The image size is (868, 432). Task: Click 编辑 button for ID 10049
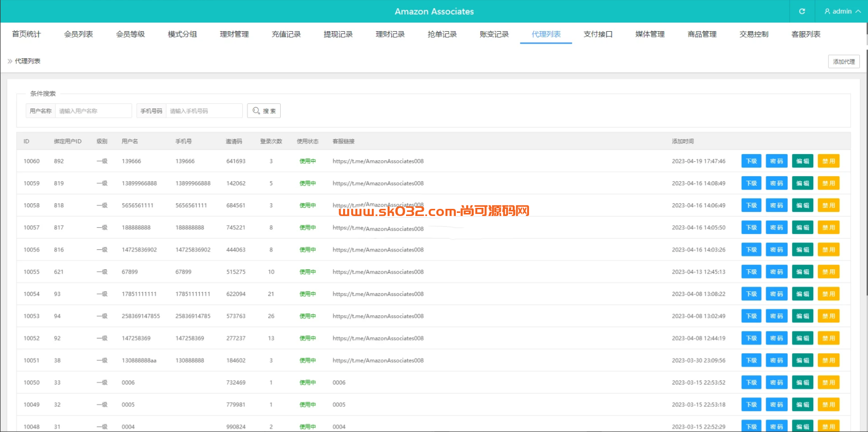[x=802, y=405]
